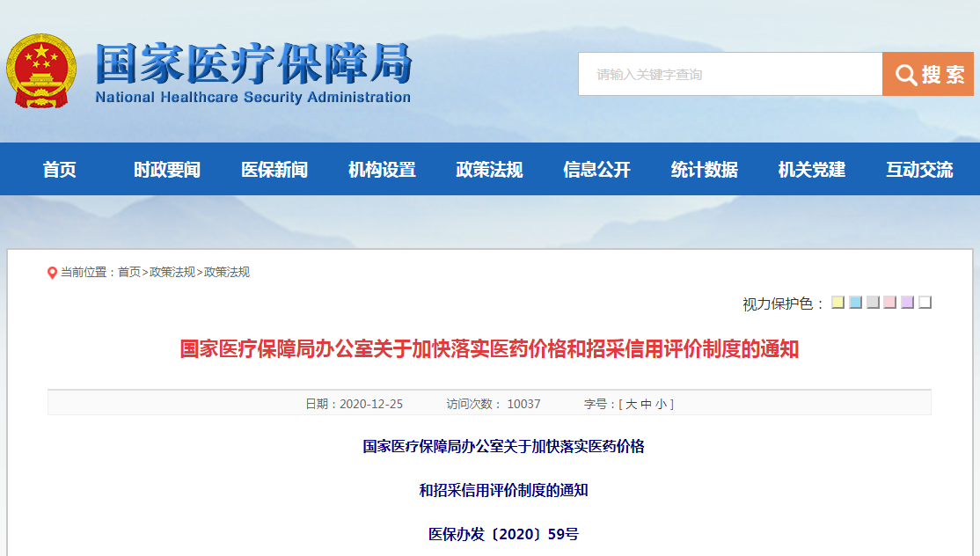
Task: Set font size to small with 小
Action: [661, 405]
